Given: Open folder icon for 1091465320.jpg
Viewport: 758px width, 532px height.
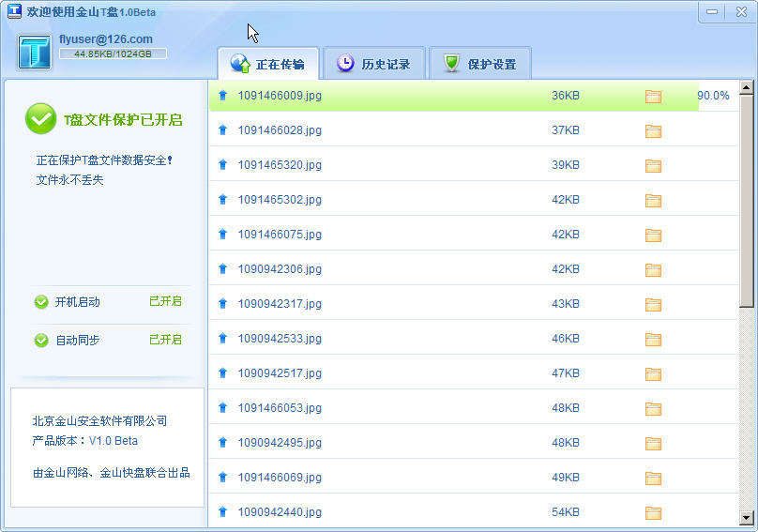Looking at the screenshot, I should tap(653, 166).
